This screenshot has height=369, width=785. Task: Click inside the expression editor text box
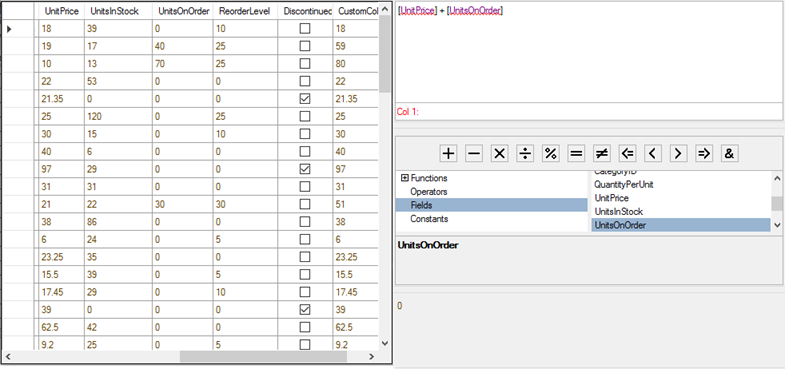point(589,53)
